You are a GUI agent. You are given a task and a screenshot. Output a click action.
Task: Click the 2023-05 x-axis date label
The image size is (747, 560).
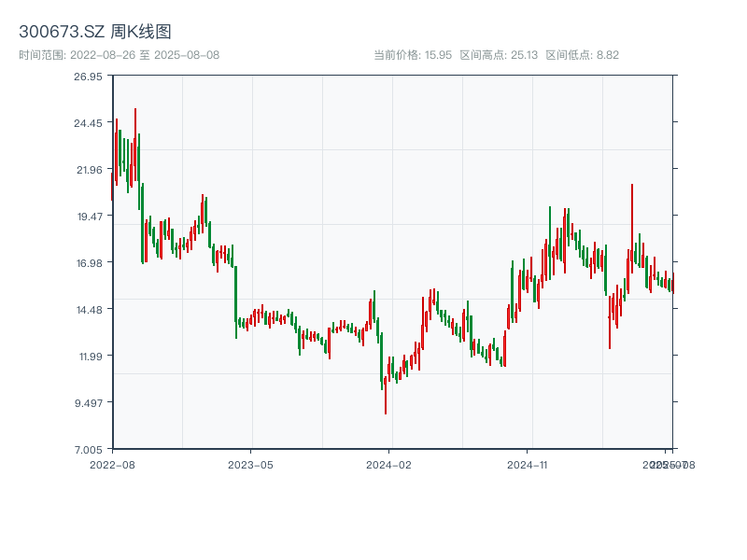(250, 464)
